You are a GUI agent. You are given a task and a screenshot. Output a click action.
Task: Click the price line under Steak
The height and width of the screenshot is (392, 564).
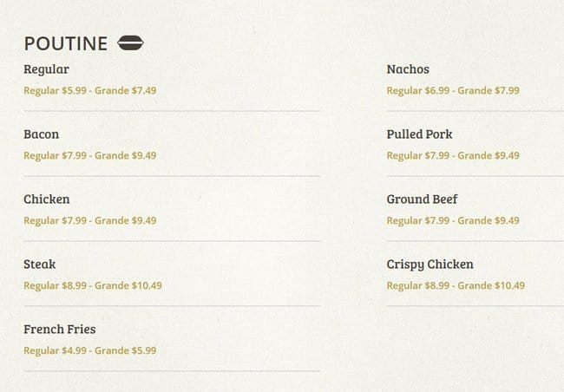tap(93, 285)
